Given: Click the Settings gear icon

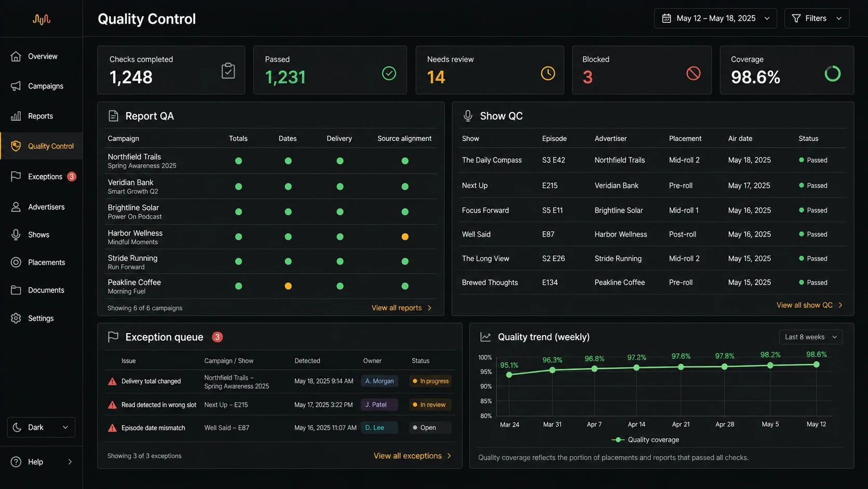Looking at the screenshot, I should 16,318.
